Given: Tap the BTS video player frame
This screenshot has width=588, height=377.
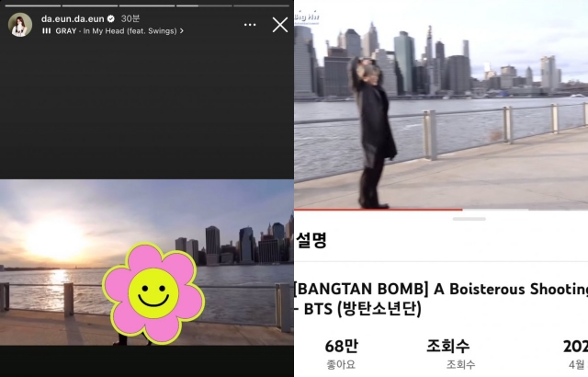Looking at the screenshot, I should (x=441, y=110).
